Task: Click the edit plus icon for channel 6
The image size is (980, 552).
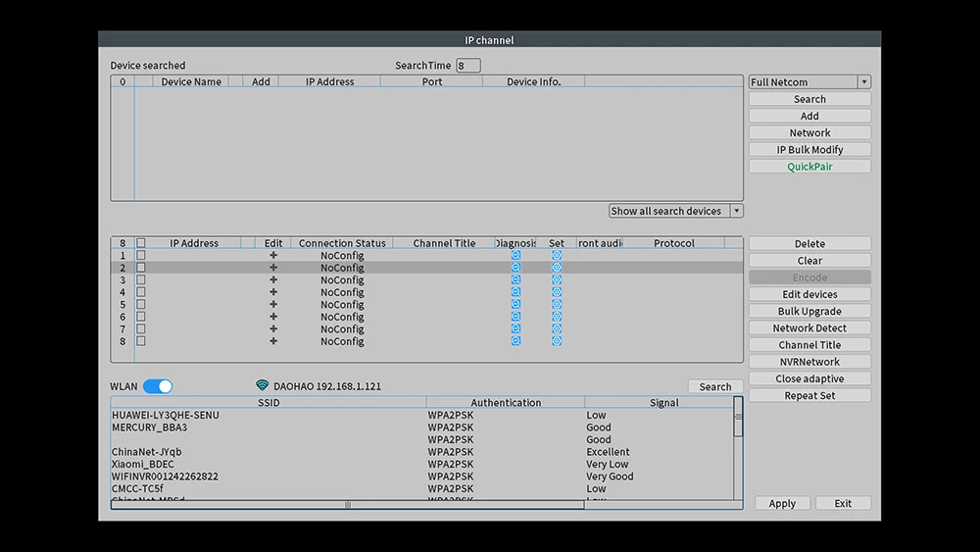Action: [x=273, y=317]
